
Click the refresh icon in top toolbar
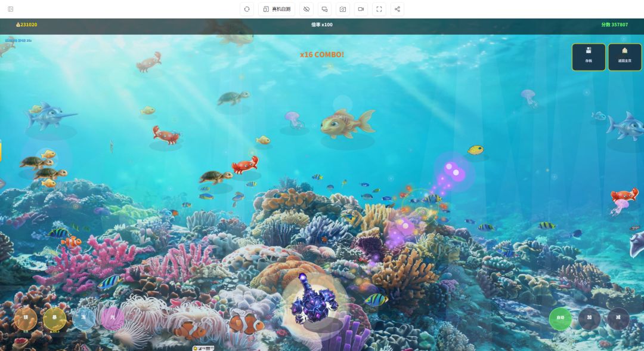tap(247, 9)
